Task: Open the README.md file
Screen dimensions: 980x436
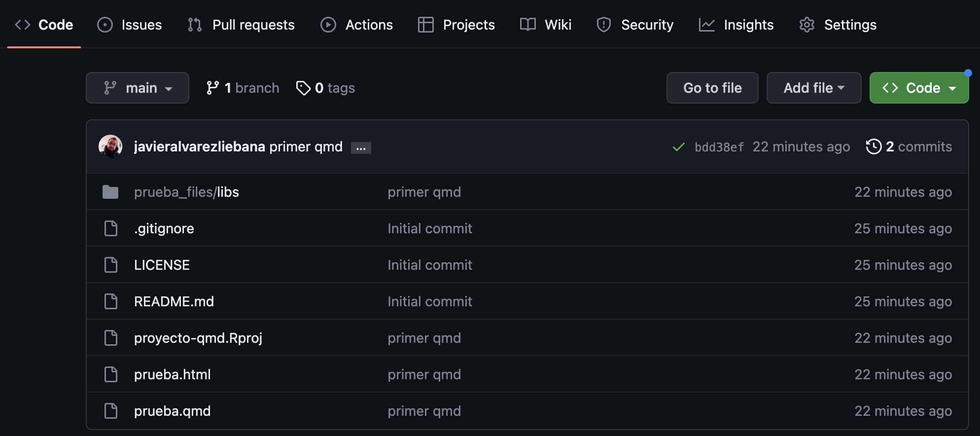Action: click(174, 301)
